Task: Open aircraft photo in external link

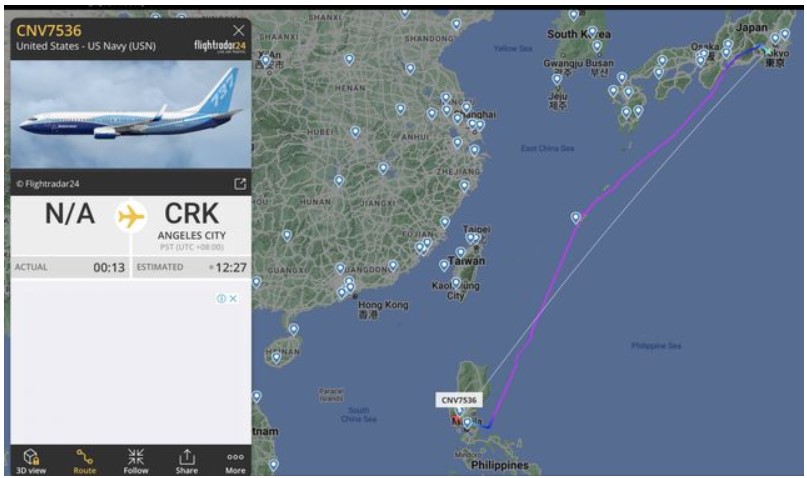Action: click(240, 184)
